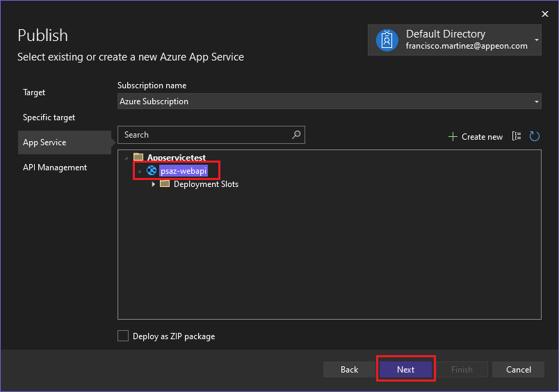This screenshot has height=392, width=559.
Task: Go to the API Management step
Action: pos(55,168)
